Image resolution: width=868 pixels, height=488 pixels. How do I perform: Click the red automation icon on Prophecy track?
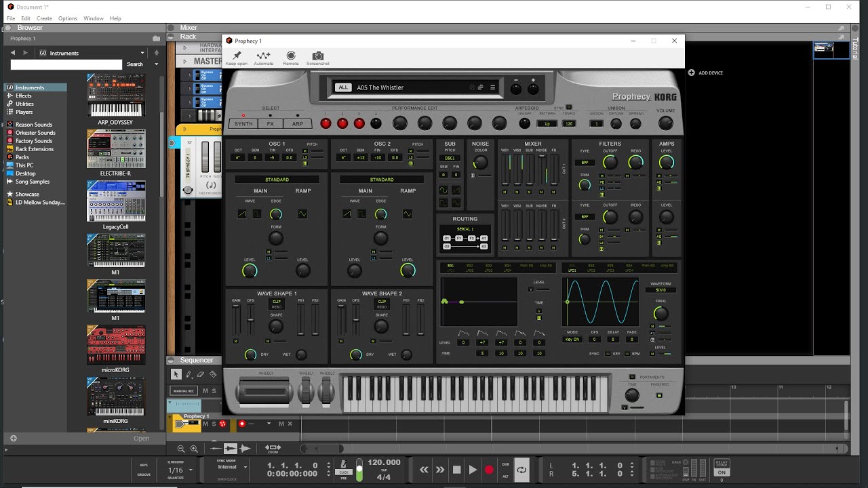pos(222,424)
